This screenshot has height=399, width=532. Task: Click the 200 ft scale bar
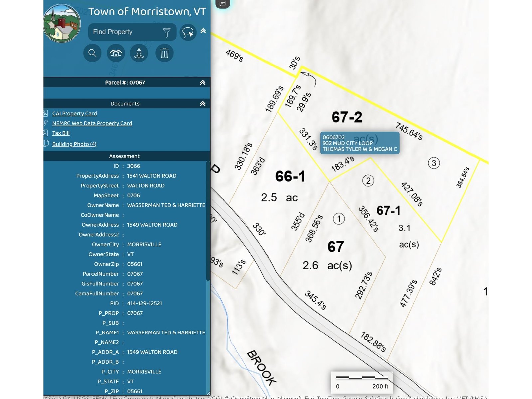pos(362,382)
